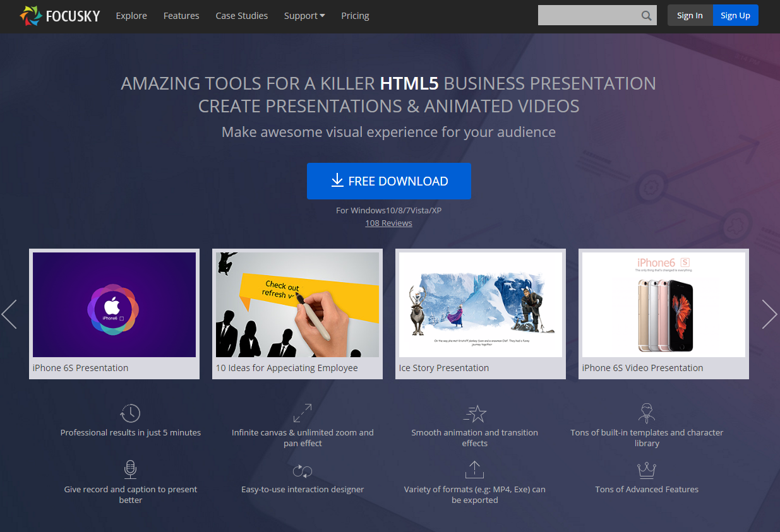Click the character icon for built-in templates

tap(647, 413)
